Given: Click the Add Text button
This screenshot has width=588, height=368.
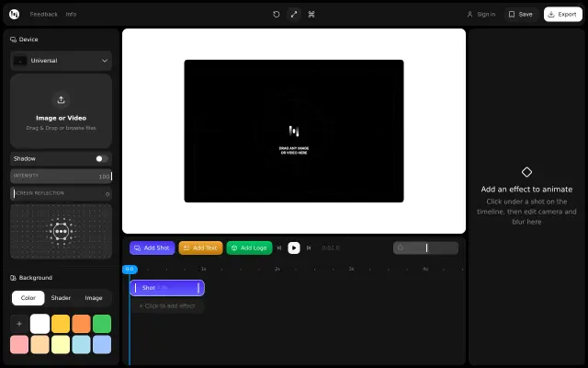Looking at the screenshot, I should (x=200, y=247).
